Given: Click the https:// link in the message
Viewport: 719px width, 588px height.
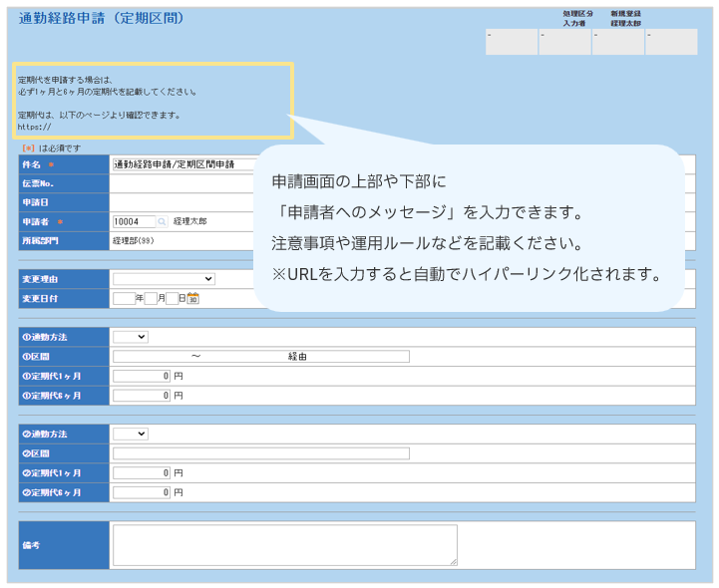Looking at the screenshot, I should point(34,128).
